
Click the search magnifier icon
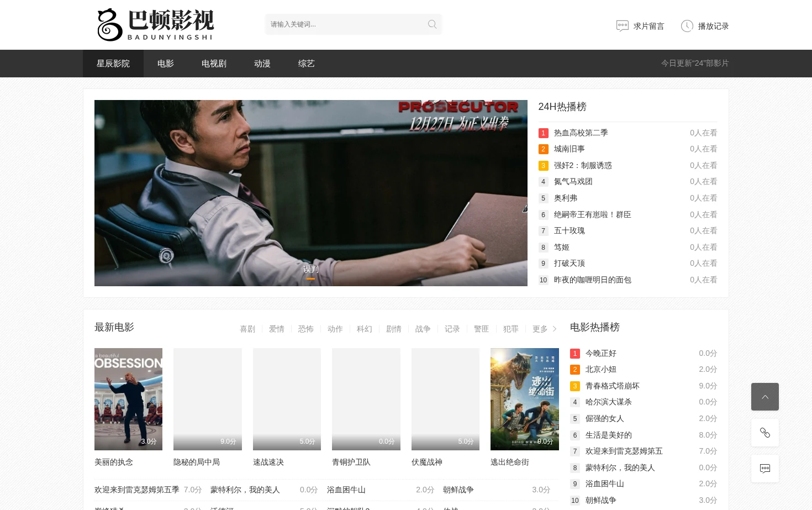tap(432, 24)
